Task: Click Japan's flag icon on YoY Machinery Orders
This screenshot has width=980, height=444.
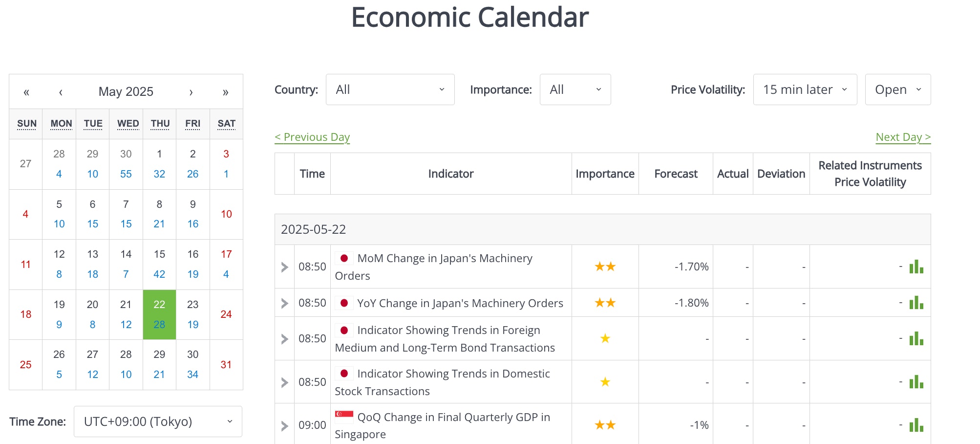Action: click(345, 303)
